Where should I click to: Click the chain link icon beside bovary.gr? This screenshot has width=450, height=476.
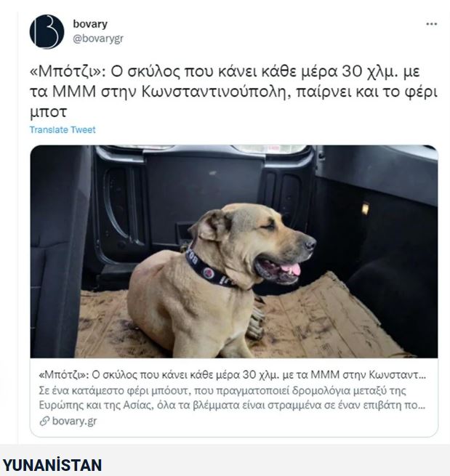(x=44, y=421)
